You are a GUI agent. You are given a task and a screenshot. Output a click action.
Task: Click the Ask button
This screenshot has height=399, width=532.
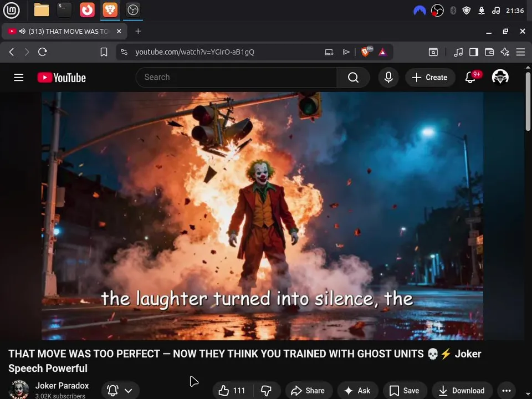click(357, 391)
